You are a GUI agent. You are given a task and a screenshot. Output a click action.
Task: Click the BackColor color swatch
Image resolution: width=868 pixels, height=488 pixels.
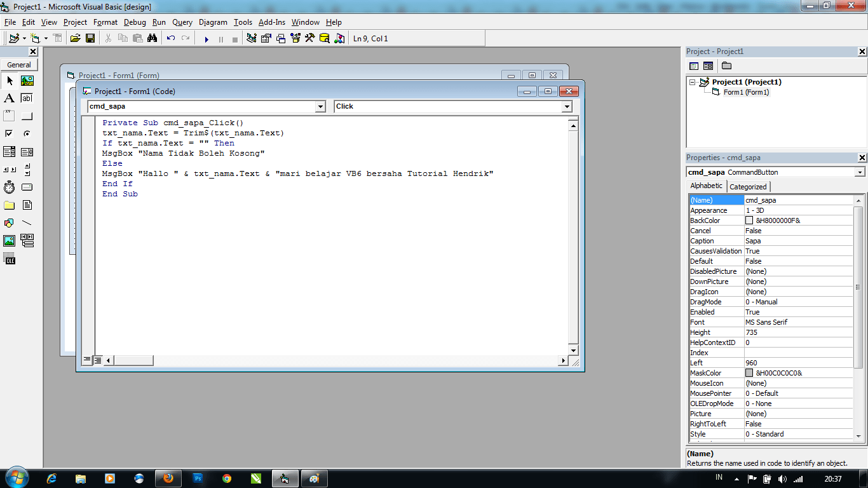(749, 220)
